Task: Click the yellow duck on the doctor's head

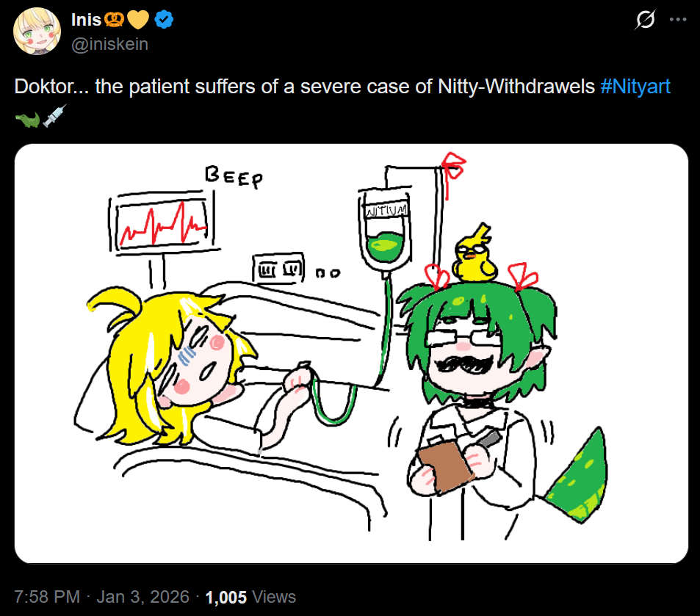Action: (x=474, y=254)
